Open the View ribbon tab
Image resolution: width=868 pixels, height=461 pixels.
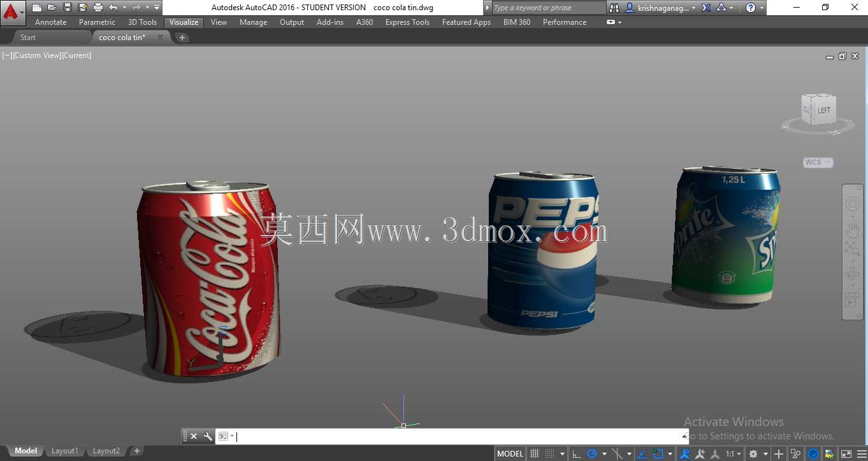(219, 22)
